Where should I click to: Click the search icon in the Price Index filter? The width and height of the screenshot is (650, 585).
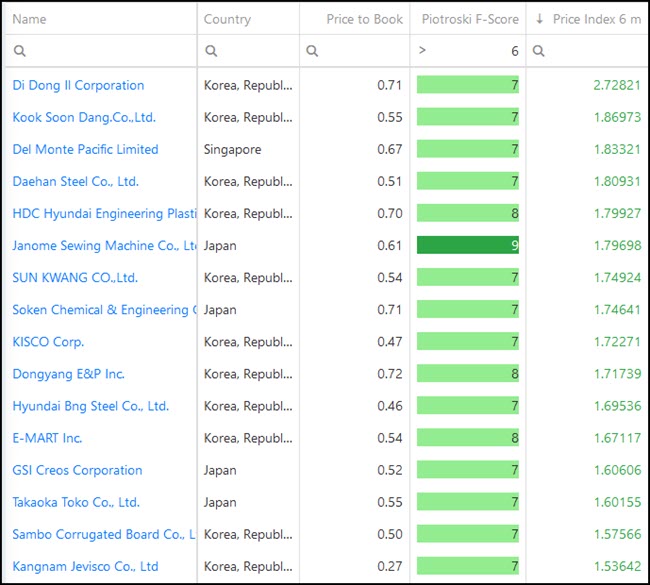[x=538, y=51]
